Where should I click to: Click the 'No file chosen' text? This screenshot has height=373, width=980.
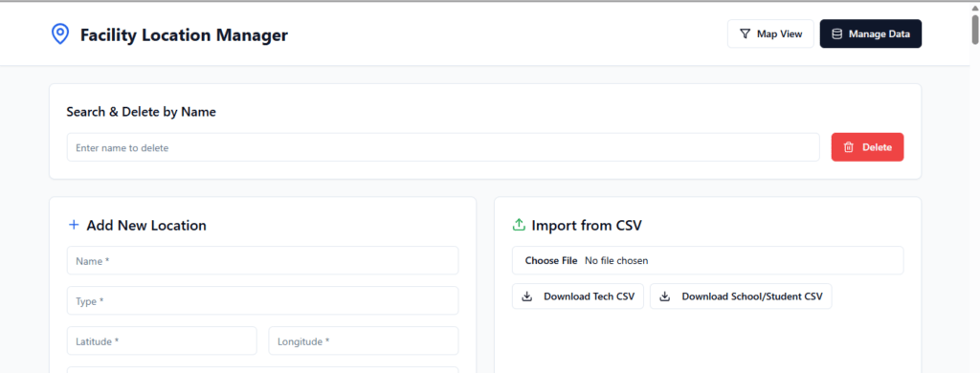click(616, 260)
